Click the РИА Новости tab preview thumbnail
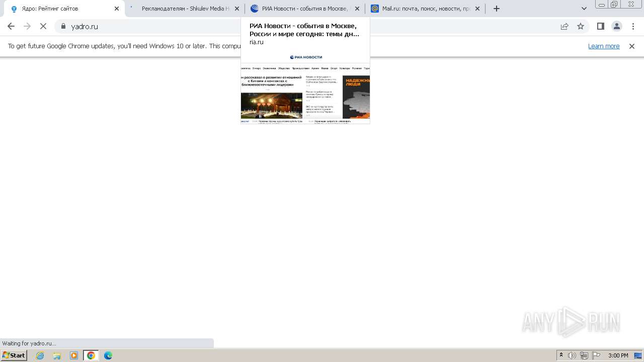 coord(305,86)
